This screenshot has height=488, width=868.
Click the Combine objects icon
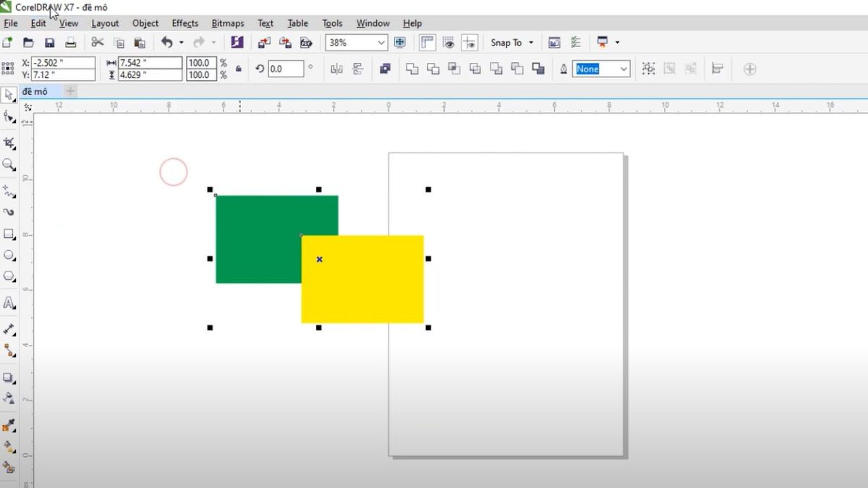[x=385, y=69]
